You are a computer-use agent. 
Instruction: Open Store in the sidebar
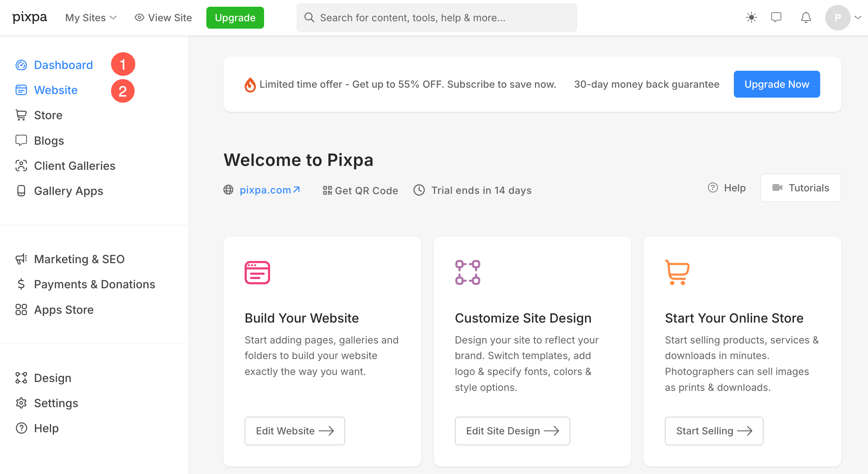(48, 115)
